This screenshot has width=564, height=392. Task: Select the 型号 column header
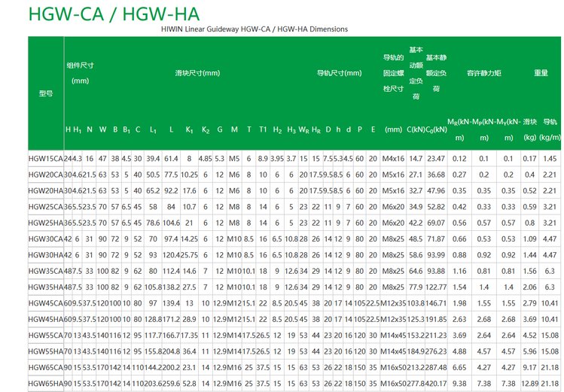click(x=45, y=94)
